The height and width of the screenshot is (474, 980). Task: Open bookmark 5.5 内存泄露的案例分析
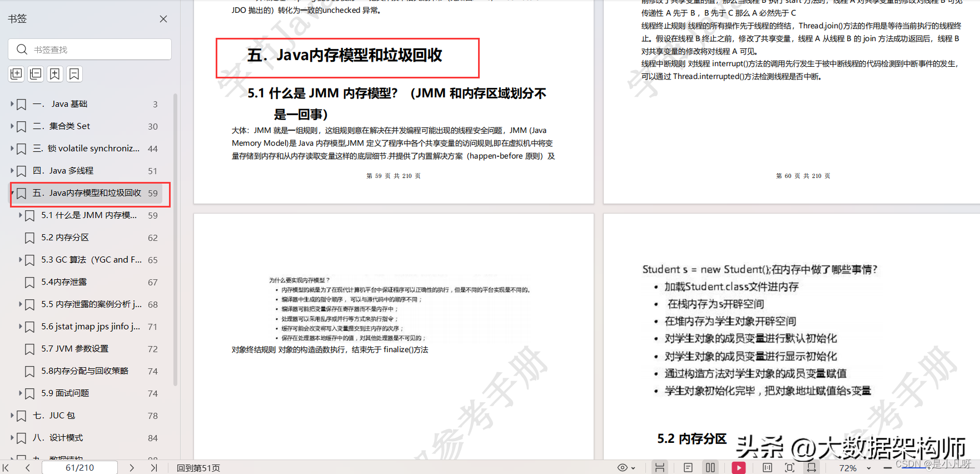point(91,304)
